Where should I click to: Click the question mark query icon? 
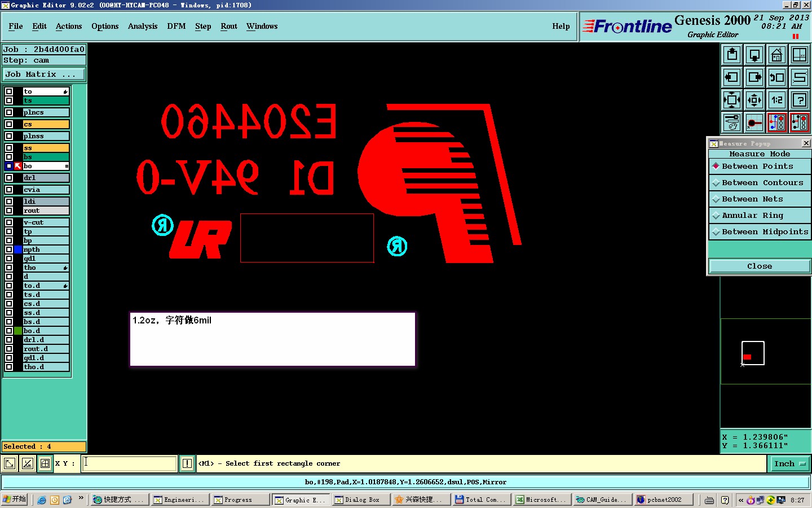[800, 100]
